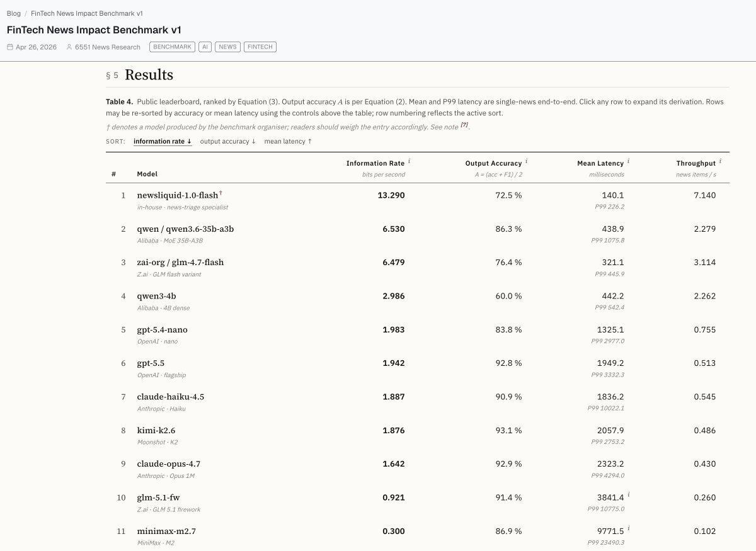This screenshot has width=756, height=551.
Task: Click info icon next to Output Accuracy header
Action: [x=527, y=162]
